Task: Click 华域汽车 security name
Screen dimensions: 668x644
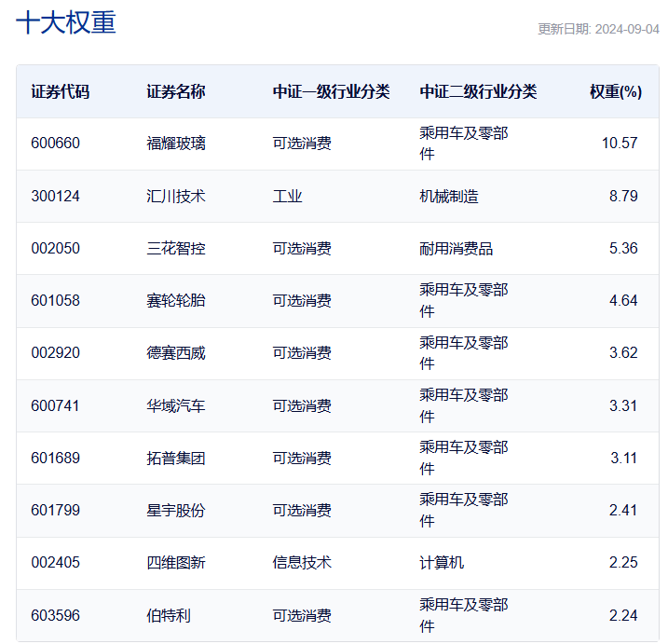Action: point(175,405)
